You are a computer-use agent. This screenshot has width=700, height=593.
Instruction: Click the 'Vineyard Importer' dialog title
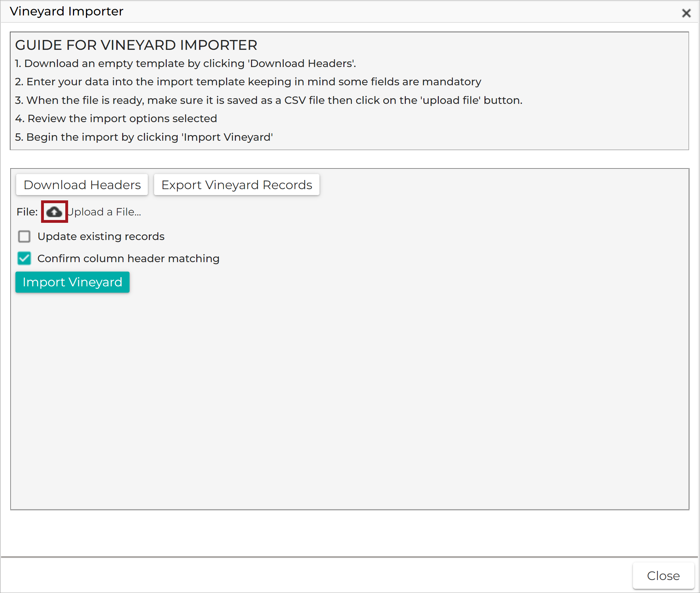click(x=67, y=11)
